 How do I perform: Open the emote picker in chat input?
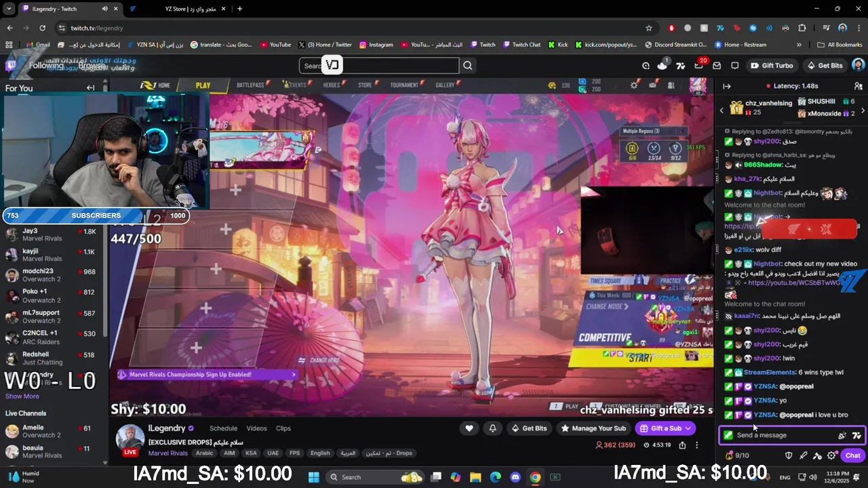842,435
